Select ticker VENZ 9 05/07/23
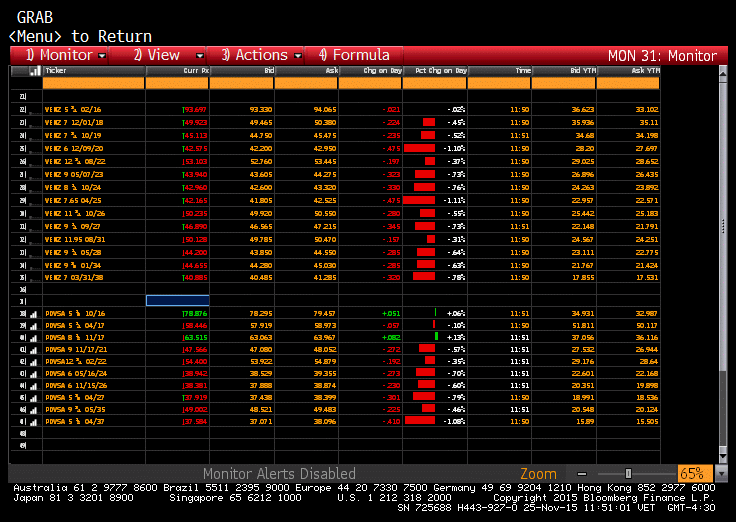This screenshot has height=522, width=736. (74, 175)
